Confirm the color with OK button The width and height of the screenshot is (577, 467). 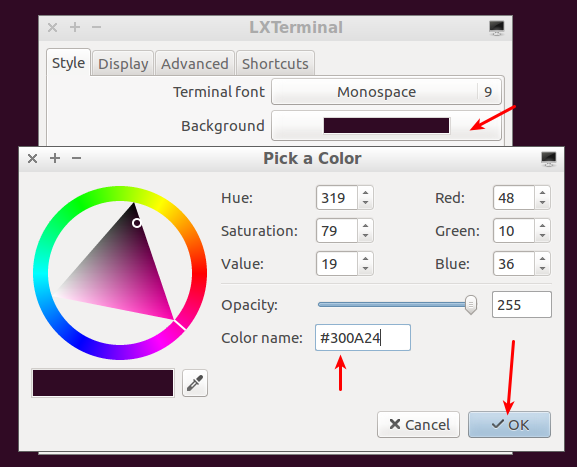509,425
